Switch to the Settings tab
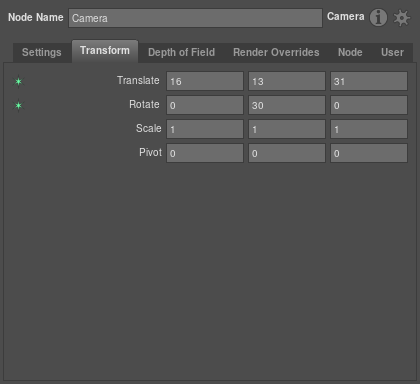420x384 pixels. pyautogui.click(x=42, y=52)
